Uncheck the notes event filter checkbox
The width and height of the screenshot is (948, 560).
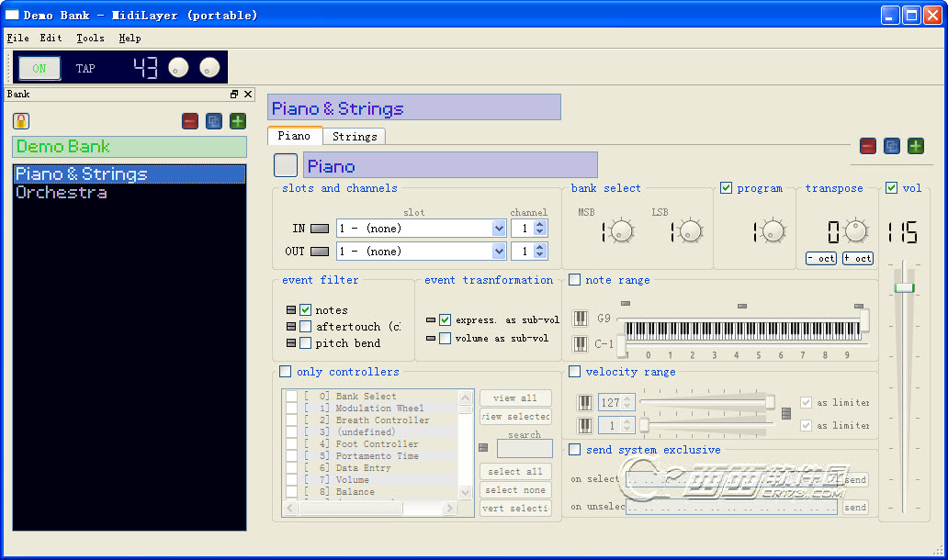click(306, 310)
